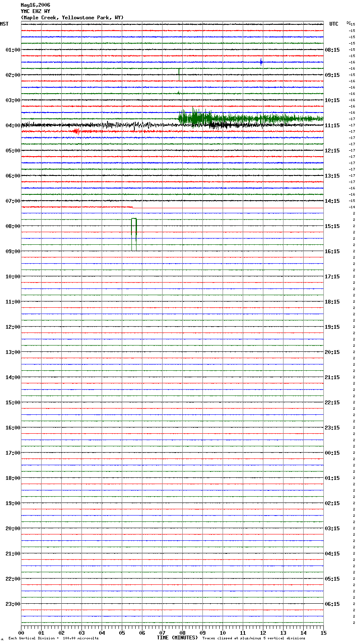Select the 03:15 UTC time label
This screenshot has width=357, height=644.
(332, 529)
